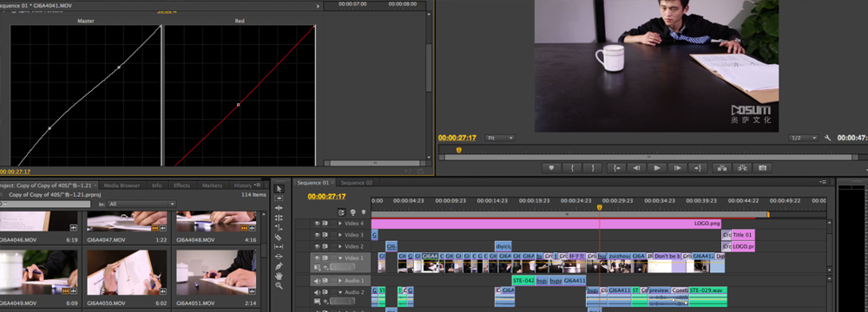Viewport: 868px width, 312px height.
Task: Click the Mark Out button
Action: click(x=592, y=167)
